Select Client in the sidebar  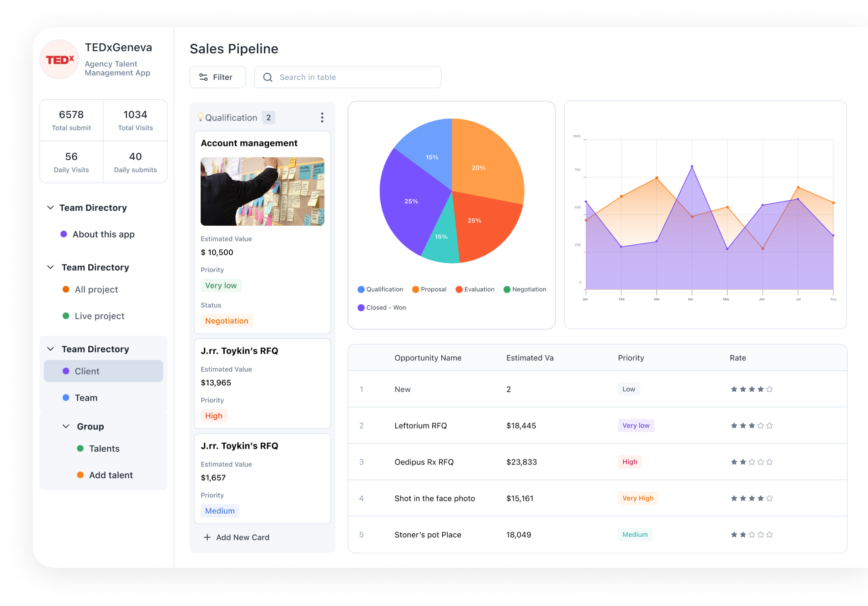pyautogui.click(x=86, y=371)
